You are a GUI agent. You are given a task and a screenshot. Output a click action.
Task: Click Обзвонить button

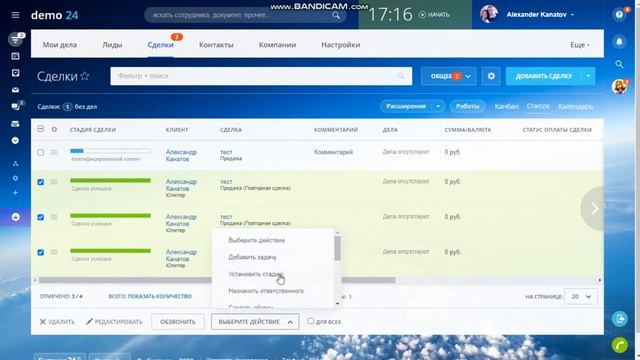(178, 322)
